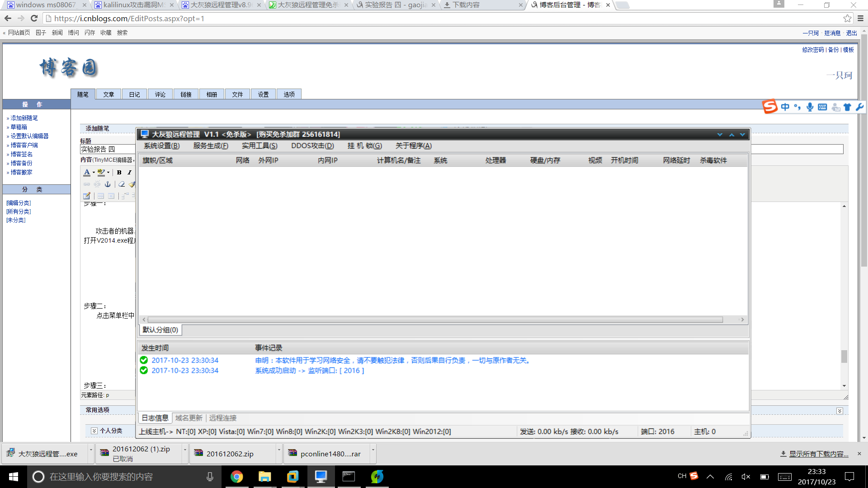
Task: Click the eraser remove formatting icon
Action: click(x=122, y=184)
